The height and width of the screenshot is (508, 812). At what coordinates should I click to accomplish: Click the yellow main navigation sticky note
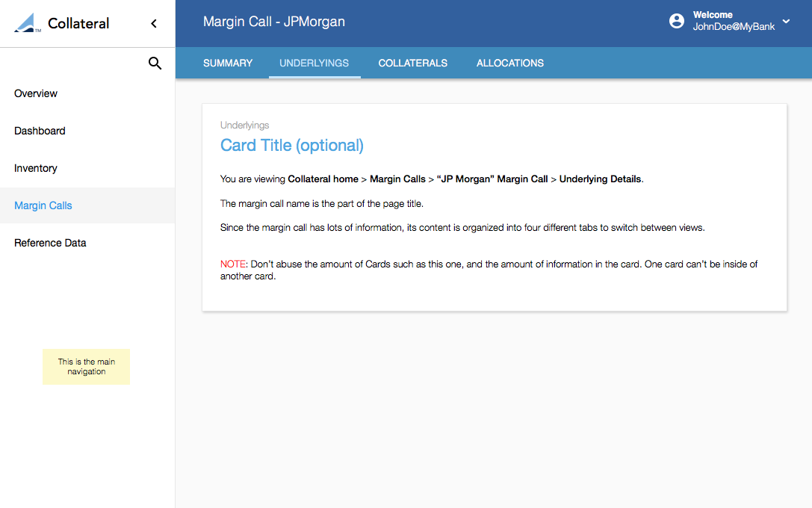[x=86, y=367]
